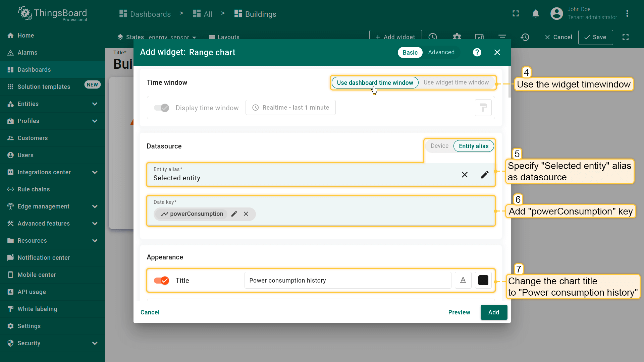The width and height of the screenshot is (644, 362).
Task: Disable the Title toggle switch
Action: coord(161,281)
